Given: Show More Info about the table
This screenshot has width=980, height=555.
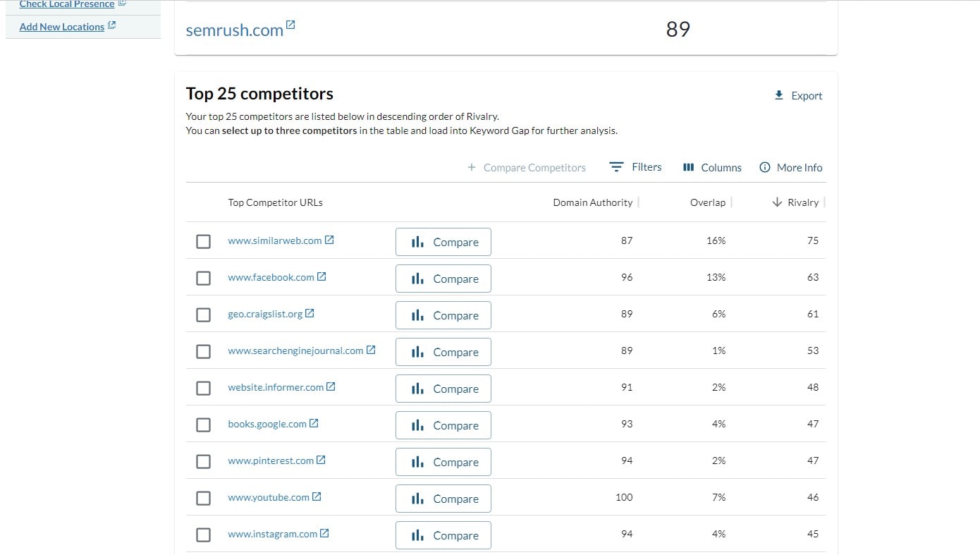Looking at the screenshot, I should [x=790, y=167].
